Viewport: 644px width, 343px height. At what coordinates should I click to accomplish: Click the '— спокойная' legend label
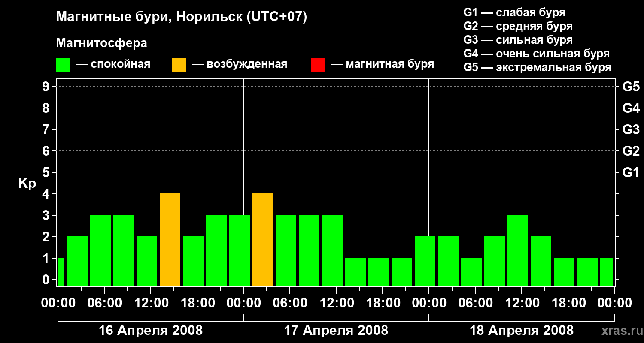click(x=113, y=65)
